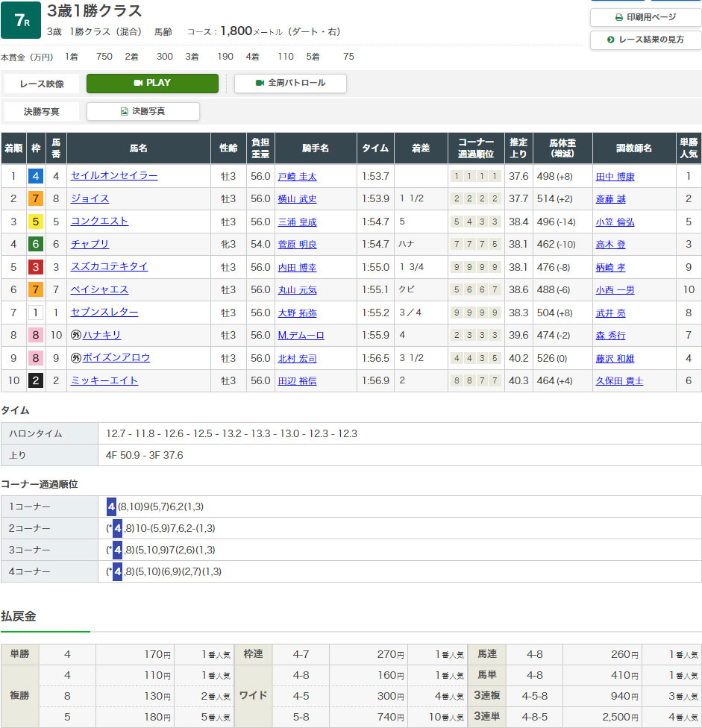The height and width of the screenshot is (728, 702).
Task: Open trainer 田中 博康 page
Action: coord(615,177)
